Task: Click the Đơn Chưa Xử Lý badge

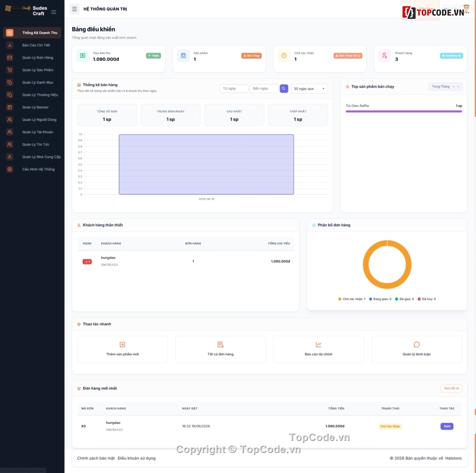Action: (348, 56)
